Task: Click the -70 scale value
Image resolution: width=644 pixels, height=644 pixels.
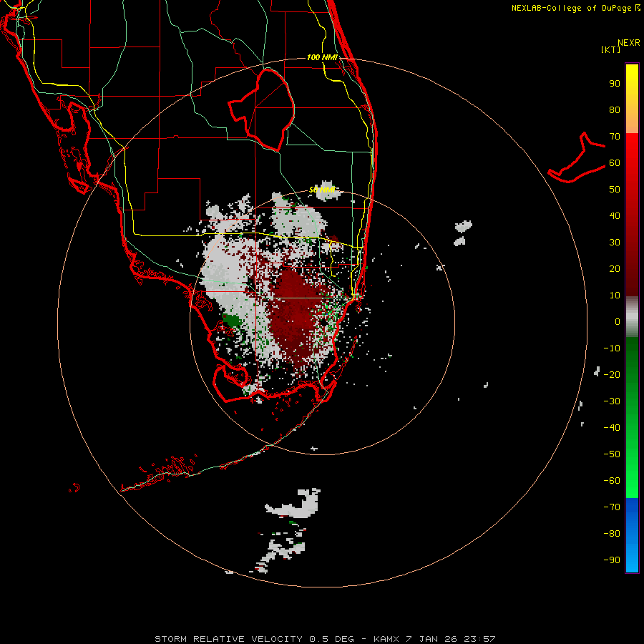Action: click(x=612, y=507)
